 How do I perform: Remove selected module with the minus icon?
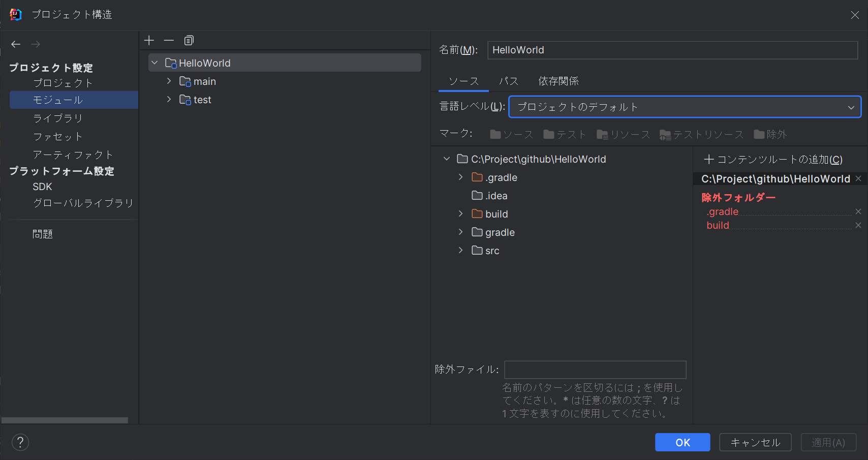(169, 40)
